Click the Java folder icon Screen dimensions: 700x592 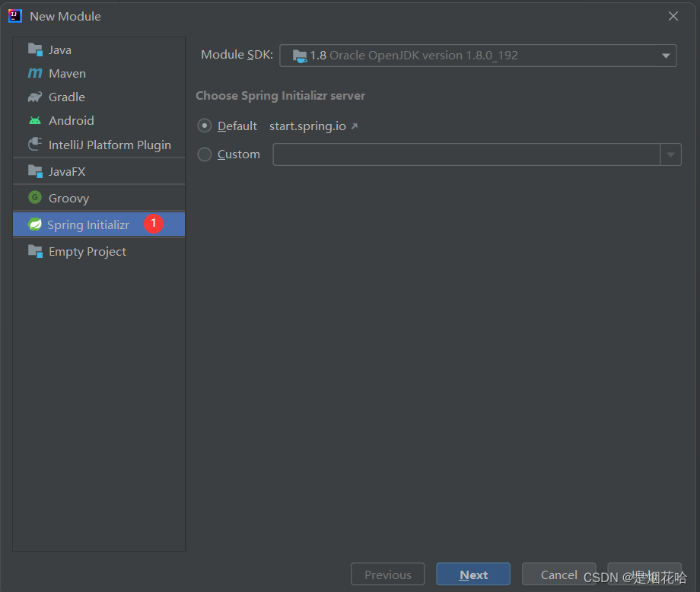35,49
